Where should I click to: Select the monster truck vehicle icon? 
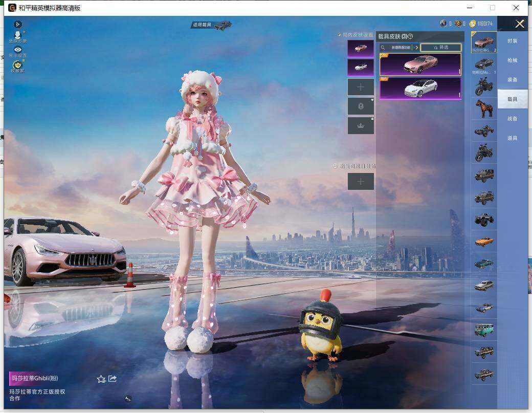(x=484, y=220)
